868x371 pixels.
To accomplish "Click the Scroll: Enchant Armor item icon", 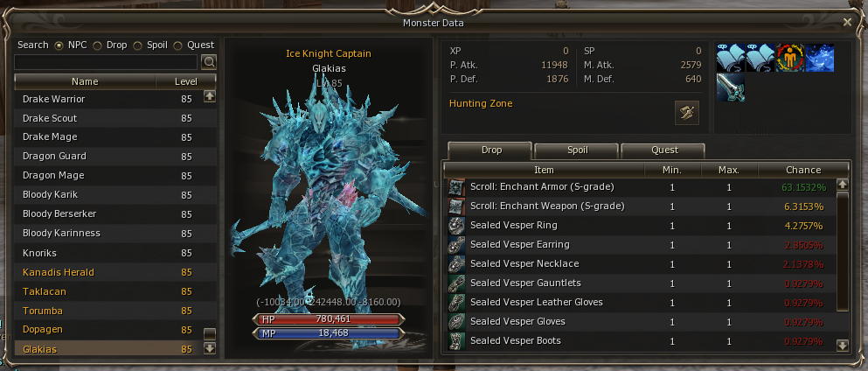I will point(456,187).
